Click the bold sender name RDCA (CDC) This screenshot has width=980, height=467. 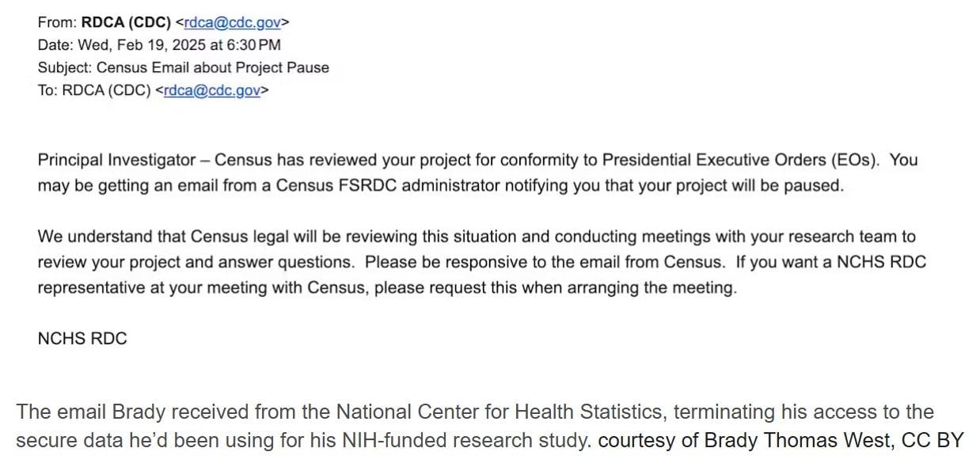coord(126,22)
